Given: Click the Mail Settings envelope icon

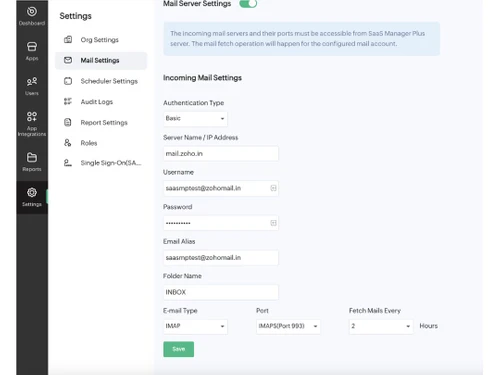Looking at the screenshot, I should click(x=68, y=60).
